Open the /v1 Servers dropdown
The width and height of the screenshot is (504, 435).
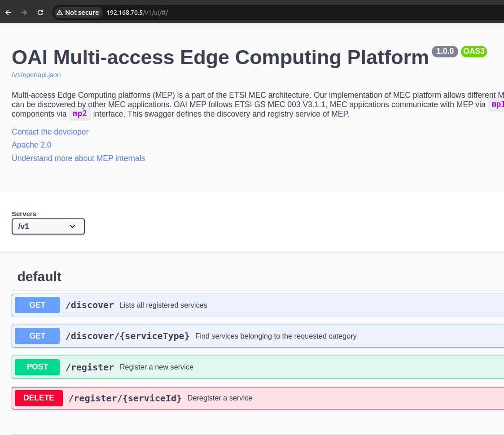(48, 226)
